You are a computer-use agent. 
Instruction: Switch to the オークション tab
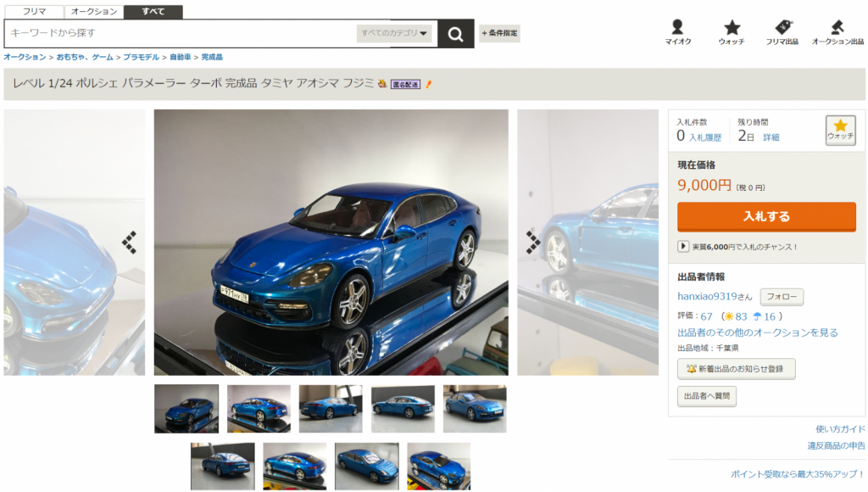pos(92,12)
